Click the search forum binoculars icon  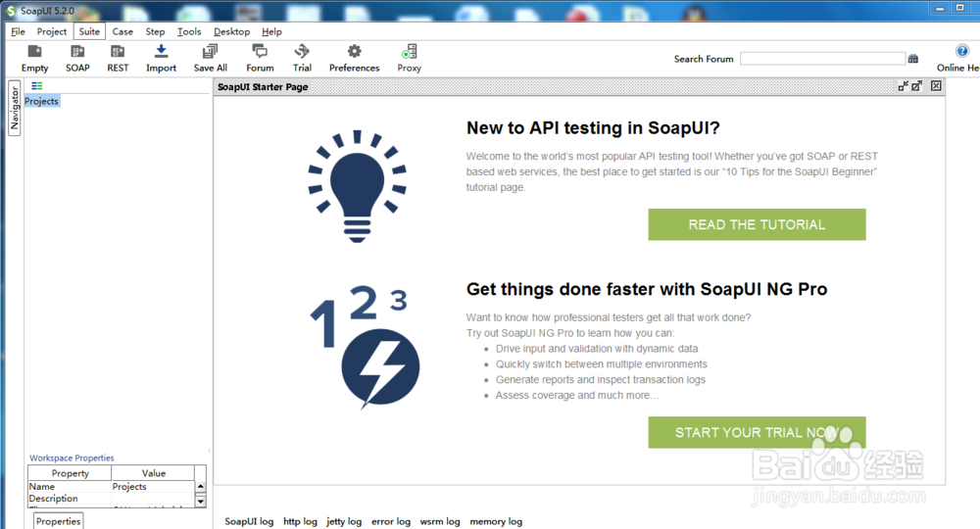click(x=913, y=59)
